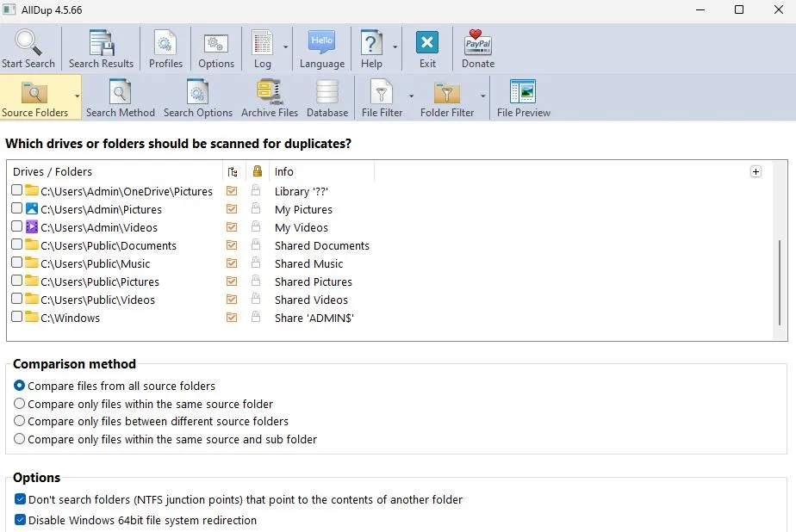Click the folder list vertical scrollbar
This screenshot has width=796, height=532.
tap(780, 283)
